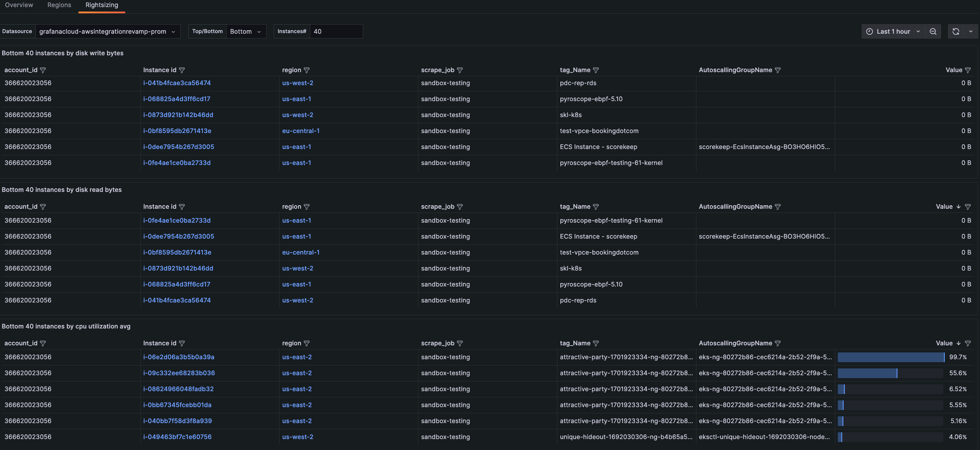Open the AutoscallingGroupName column filter
Screen dimensions: 980x450
pyautogui.click(x=778, y=70)
